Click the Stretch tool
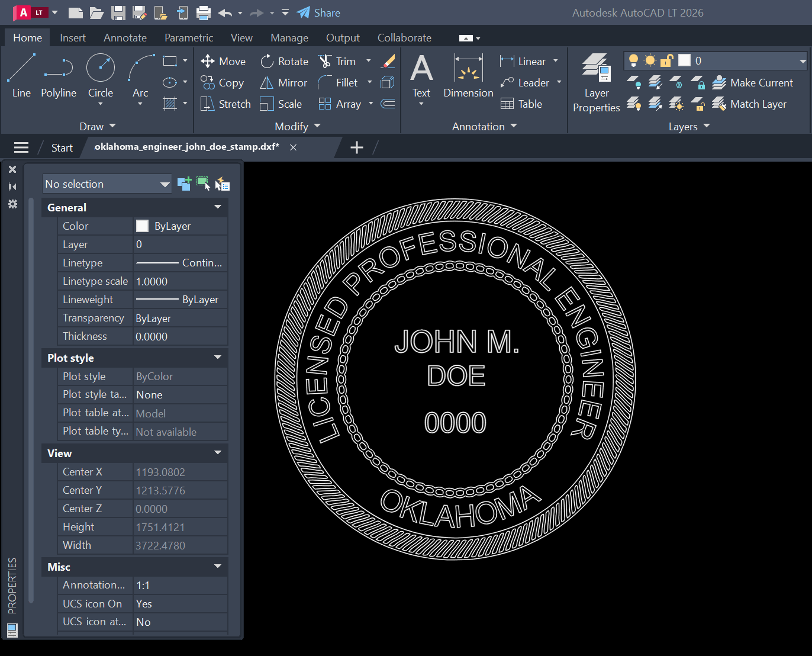This screenshot has width=812, height=656. tap(225, 104)
